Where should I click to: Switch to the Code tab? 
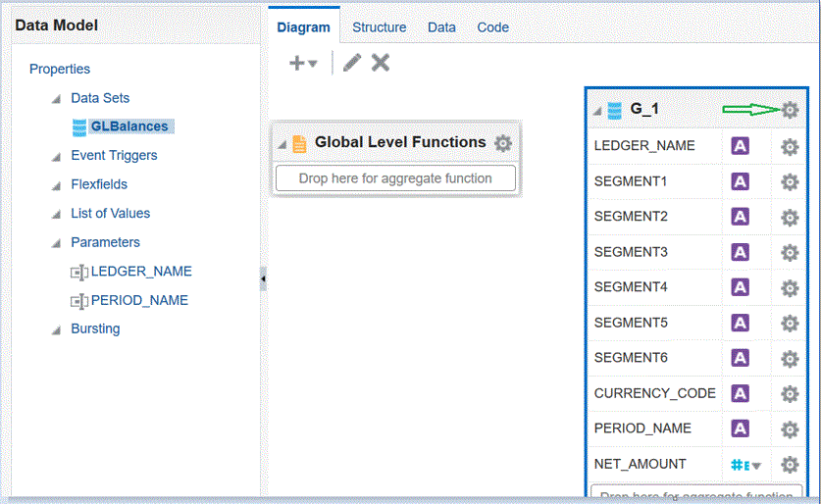tap(492, 27)
